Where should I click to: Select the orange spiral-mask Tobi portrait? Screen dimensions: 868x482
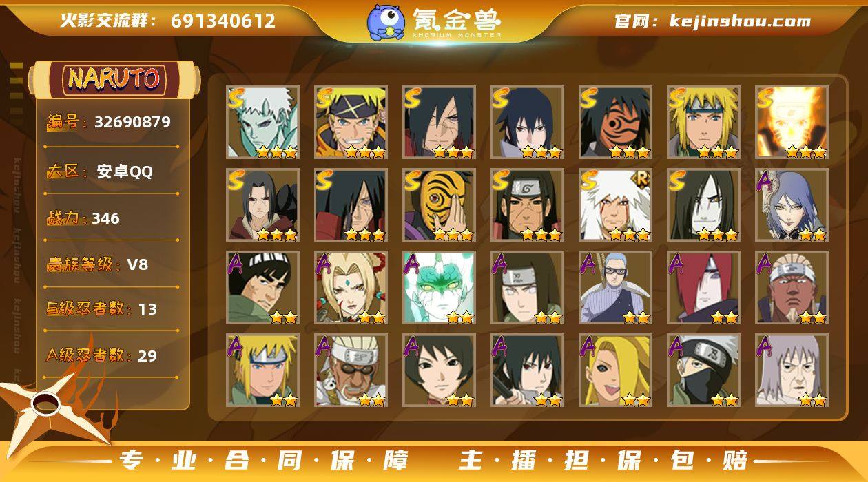[x=440, y=205]
